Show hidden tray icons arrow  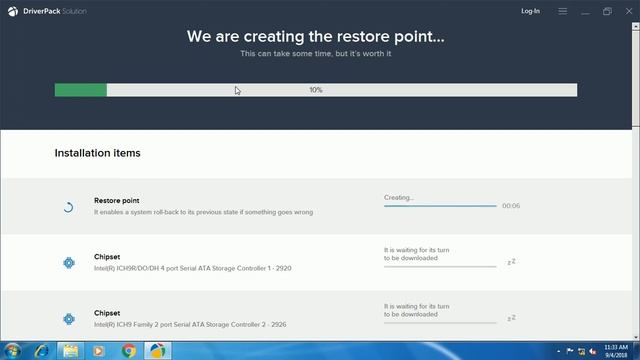pyautogui.click(x=558, y=351)
